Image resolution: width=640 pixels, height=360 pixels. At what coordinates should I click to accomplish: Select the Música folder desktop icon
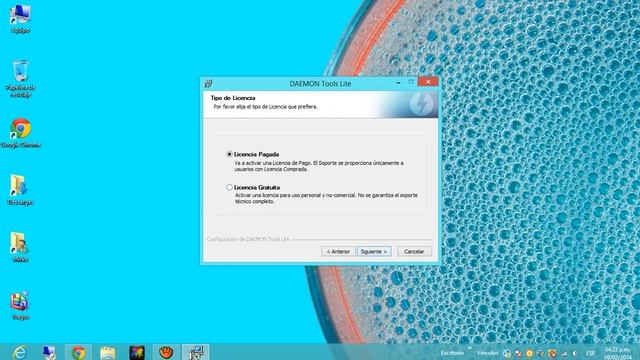[x=20, y=247]
